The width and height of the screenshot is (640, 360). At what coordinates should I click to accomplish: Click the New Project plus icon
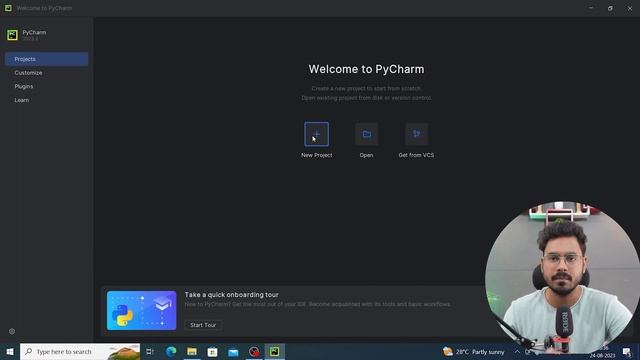316,134
